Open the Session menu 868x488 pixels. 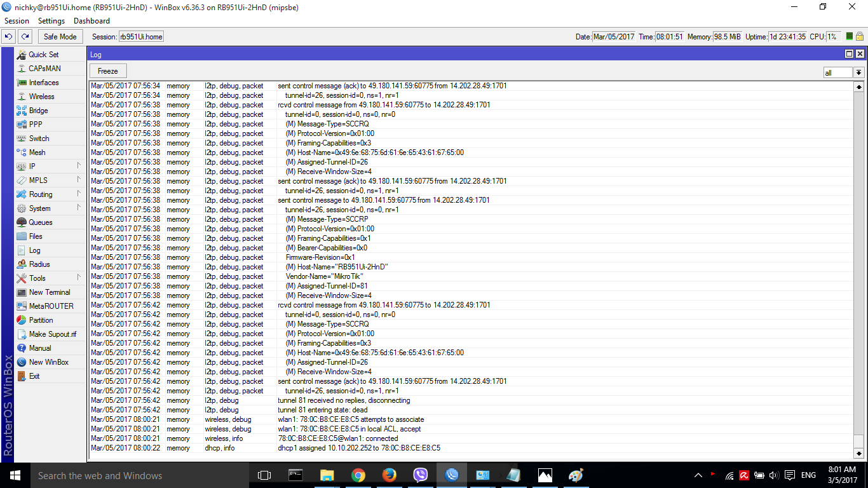coord(17,21)
